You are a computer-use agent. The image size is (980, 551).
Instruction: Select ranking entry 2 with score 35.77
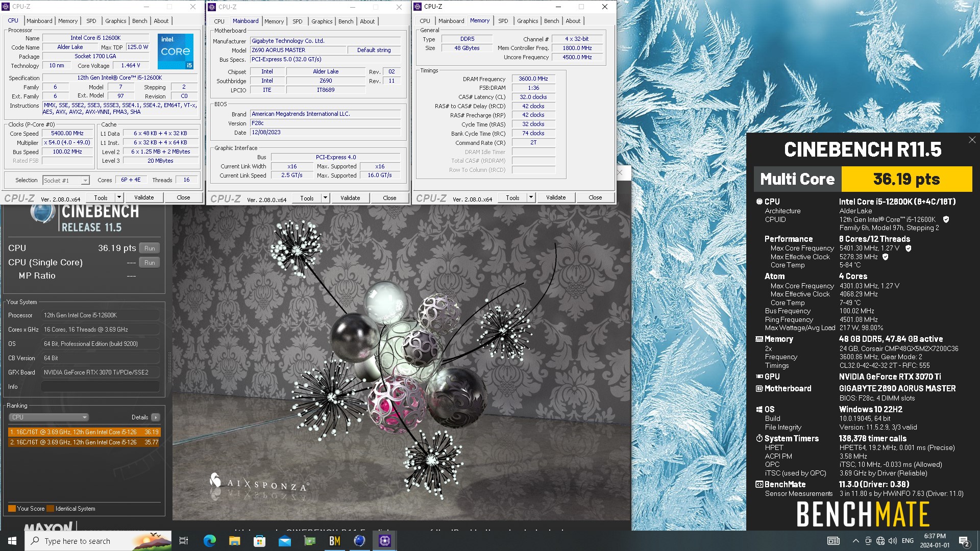click(84, 442)
